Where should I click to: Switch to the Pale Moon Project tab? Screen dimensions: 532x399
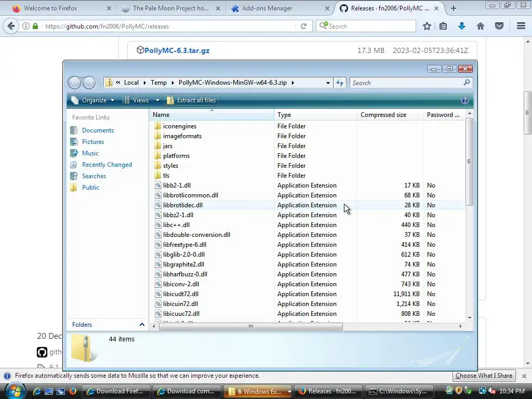pyautogui.click(x=170, y=8)
